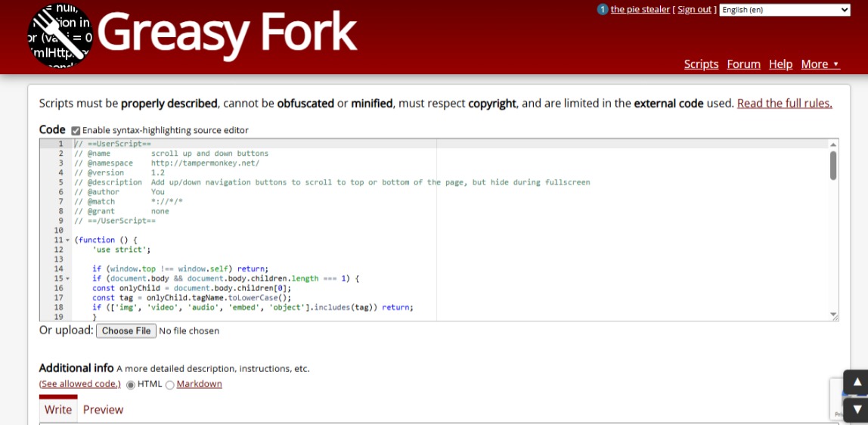Click the 'Code' section label
This screenshot has height=425, width=868.
pos(52,129)
